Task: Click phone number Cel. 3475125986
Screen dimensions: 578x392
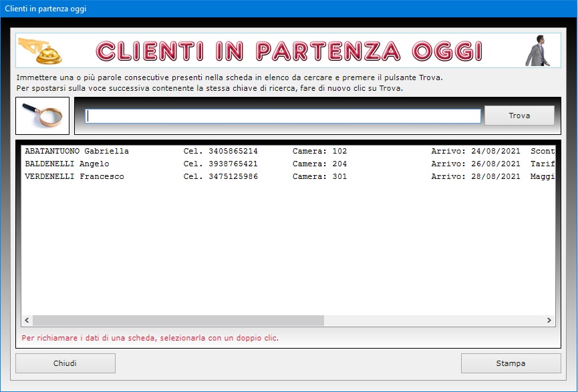Action: pyautogui.click(x=221, y=176)
